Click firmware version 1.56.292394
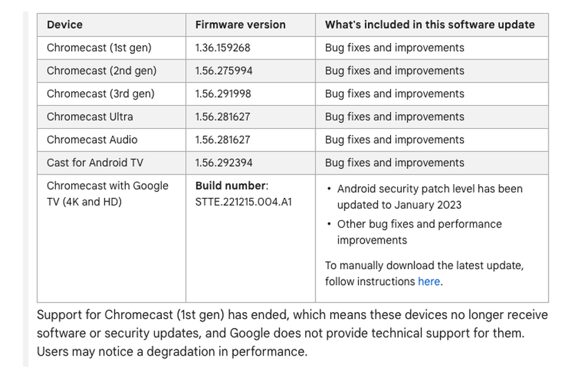 click(223, 163)
